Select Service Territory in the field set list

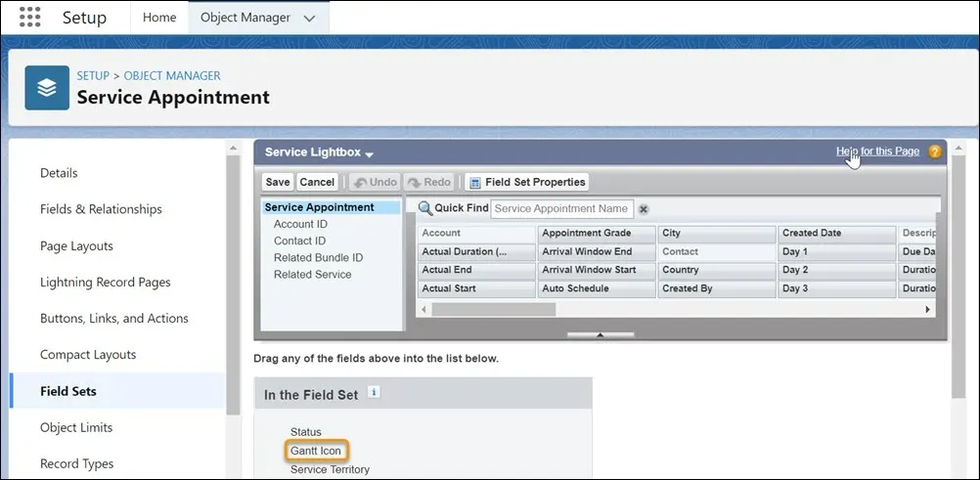click(x=330, y=469)
